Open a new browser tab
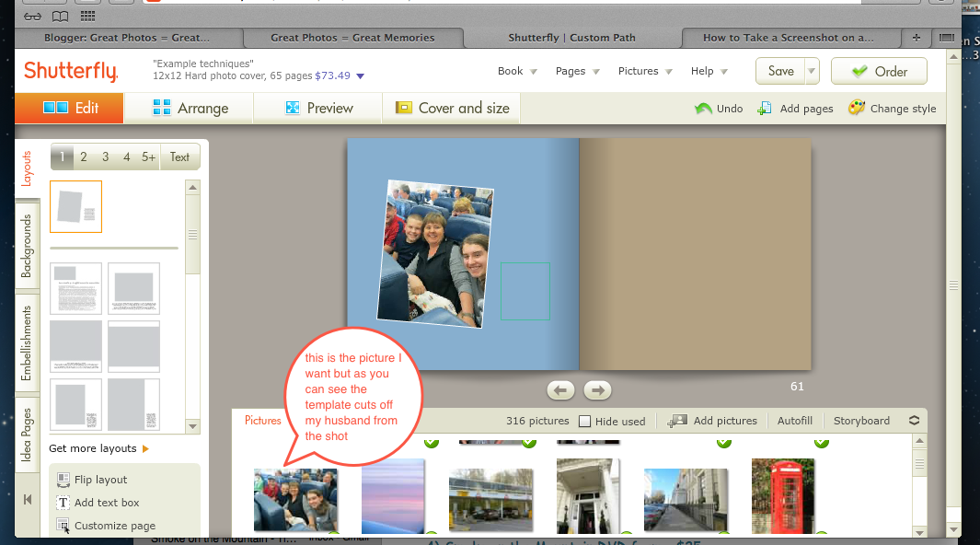The width and height of the screenshot is (980, 545). [917, 38]
